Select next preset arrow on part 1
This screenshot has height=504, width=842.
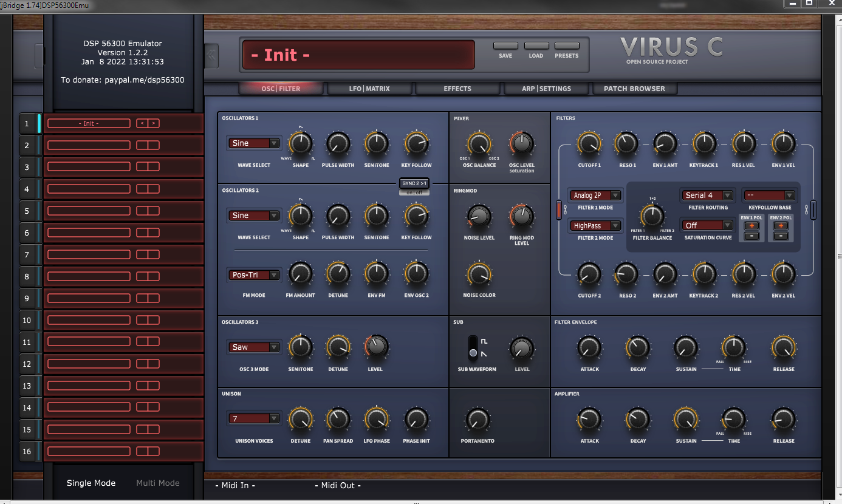click(x=154, y=123)
